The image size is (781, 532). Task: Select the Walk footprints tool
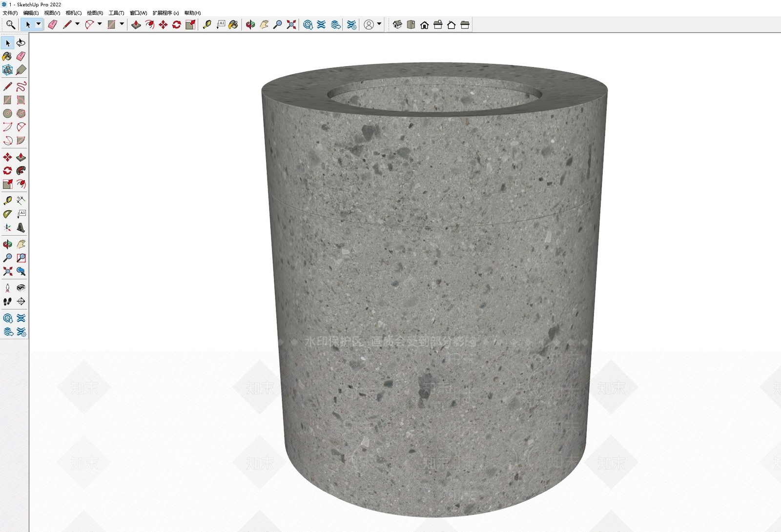click(7, 302)
